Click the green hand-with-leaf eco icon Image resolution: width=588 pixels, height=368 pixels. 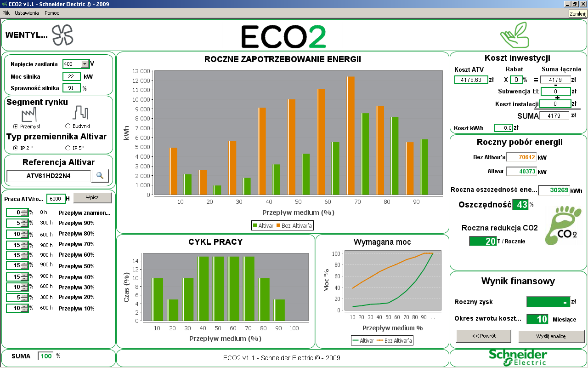pyautogui.click(x=514, y=35)
